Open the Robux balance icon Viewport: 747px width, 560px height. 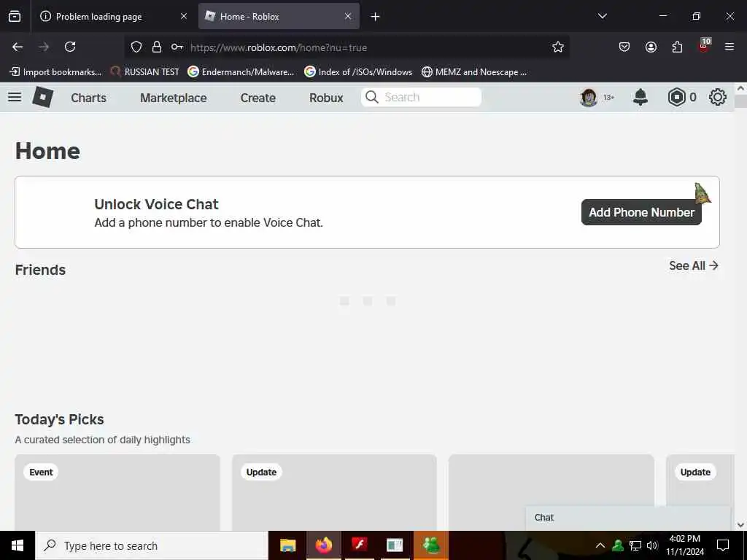point(676,97)
